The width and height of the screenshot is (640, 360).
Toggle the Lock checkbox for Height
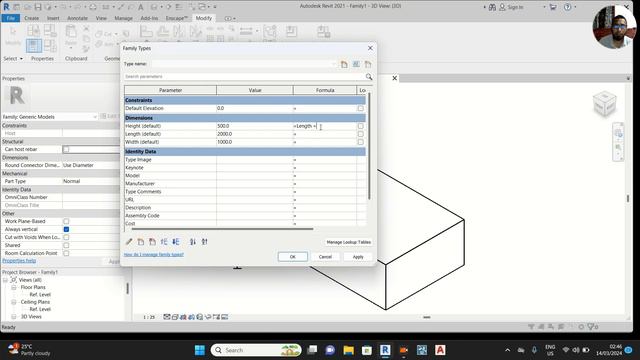(360, 126)
